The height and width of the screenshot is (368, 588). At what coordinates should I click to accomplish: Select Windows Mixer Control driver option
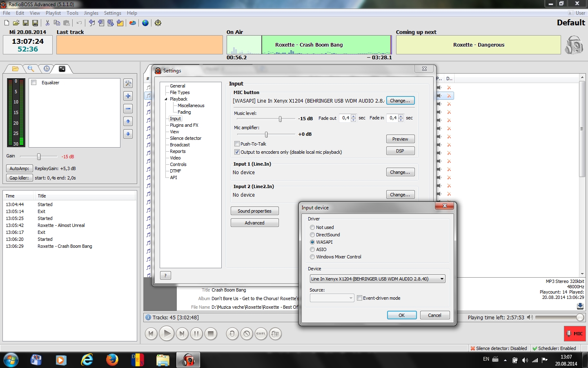[x=312, y=257]
